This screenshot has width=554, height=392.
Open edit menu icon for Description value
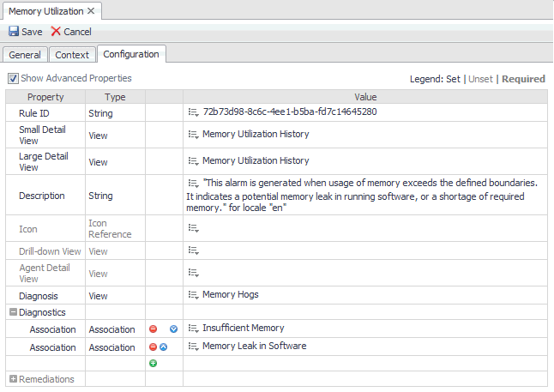[193, 183]
